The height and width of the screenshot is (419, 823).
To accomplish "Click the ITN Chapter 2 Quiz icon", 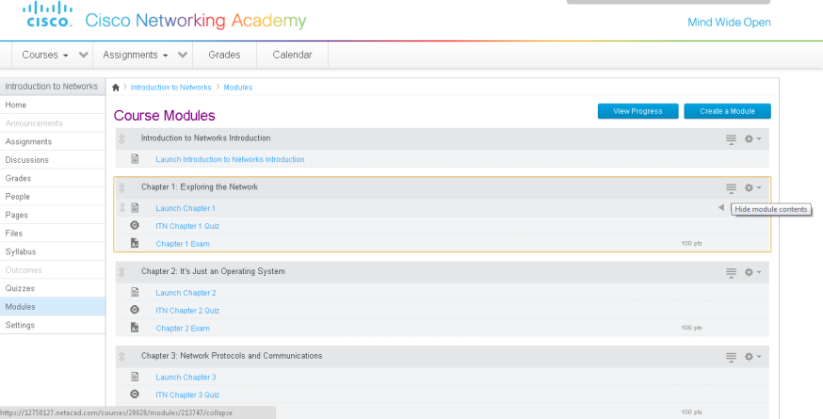I will tap(134, 310).
